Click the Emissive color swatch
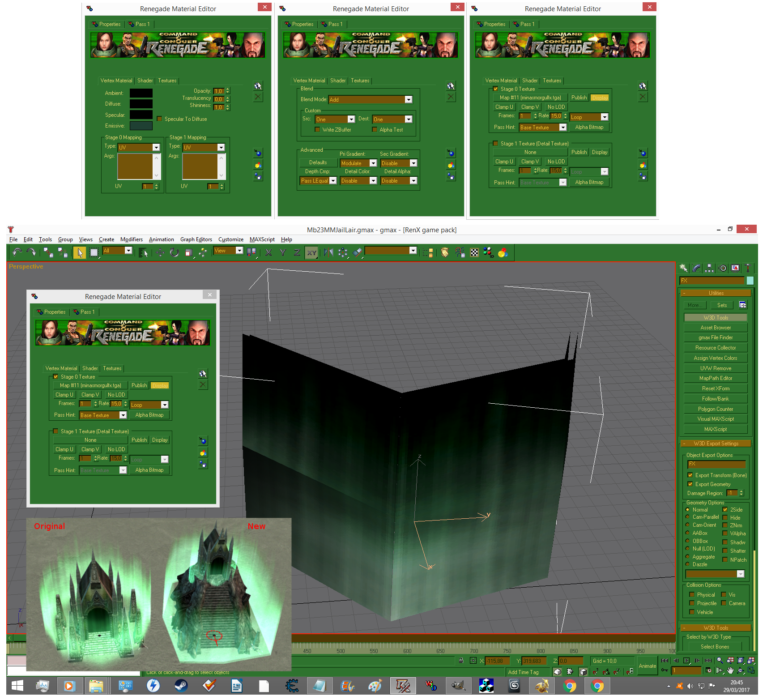 click(x=141, y=126)
